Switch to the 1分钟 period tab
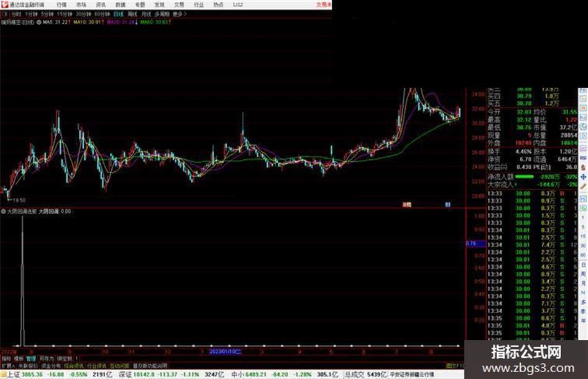The image size is (588, 379). point(32,14)
